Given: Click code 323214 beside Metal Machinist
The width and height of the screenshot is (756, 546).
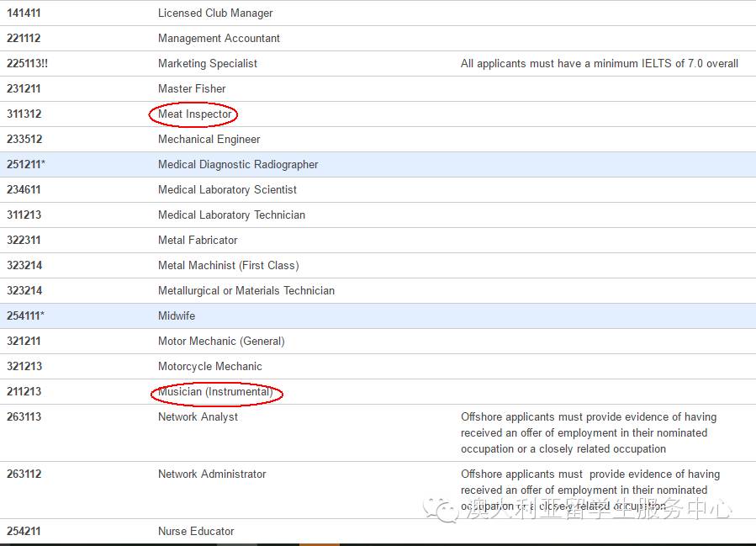Looking at the screenshot, I should click(x=24, y=265).
